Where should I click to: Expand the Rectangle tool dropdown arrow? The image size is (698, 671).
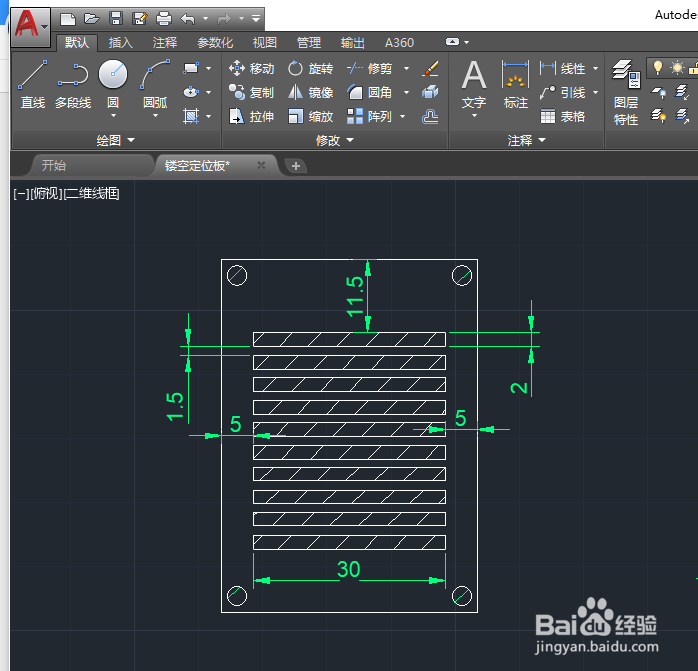(208, 69)
